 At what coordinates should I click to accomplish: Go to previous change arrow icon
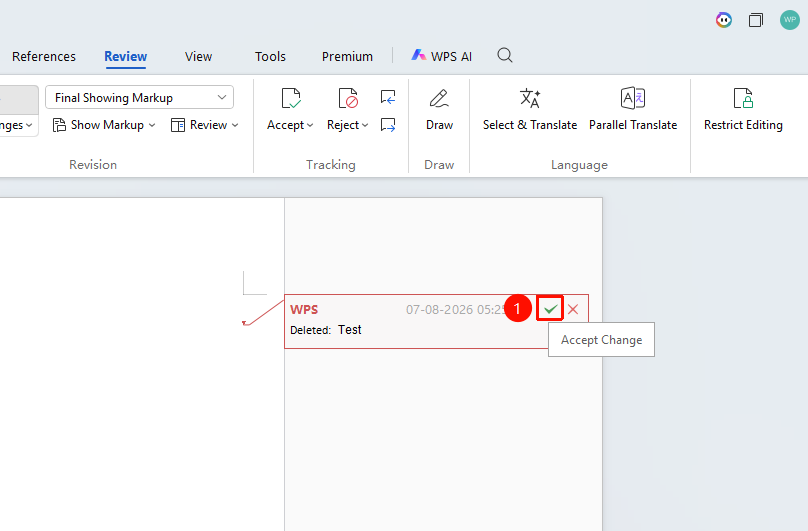pyautogui.click(x=388, y=97)
